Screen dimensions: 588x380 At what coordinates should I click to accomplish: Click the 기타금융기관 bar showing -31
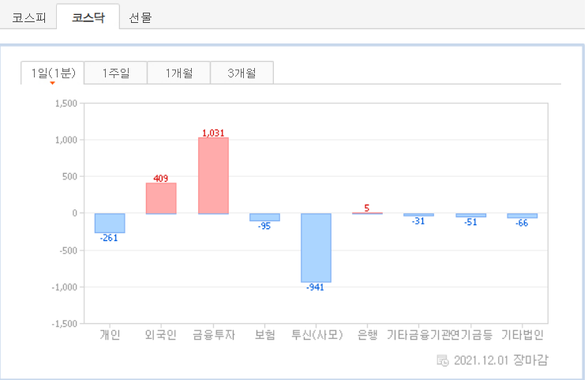[419, 215]
